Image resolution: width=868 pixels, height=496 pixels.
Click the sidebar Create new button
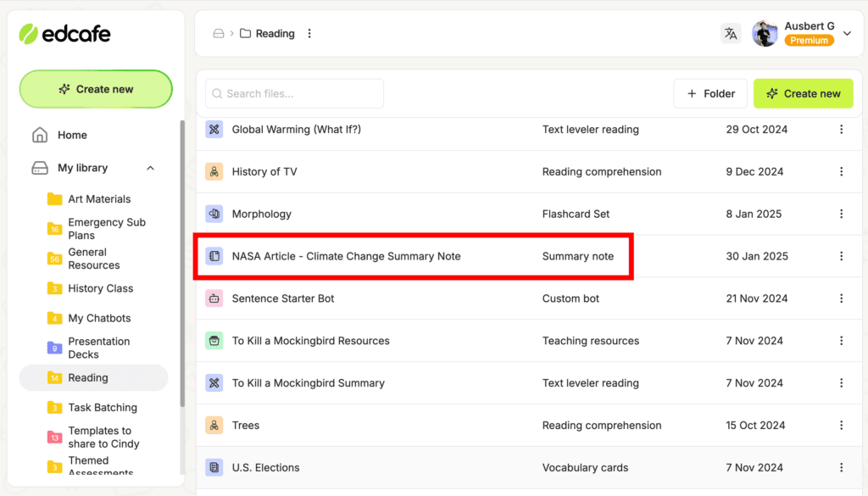click(x=96, y=89)
